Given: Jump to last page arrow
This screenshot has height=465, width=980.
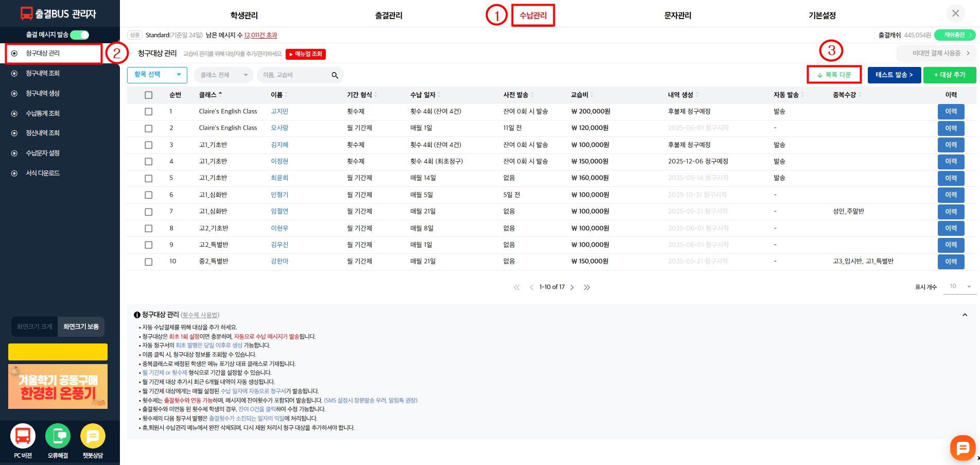Looking at the screenshot, I should [x=587, y=287].
